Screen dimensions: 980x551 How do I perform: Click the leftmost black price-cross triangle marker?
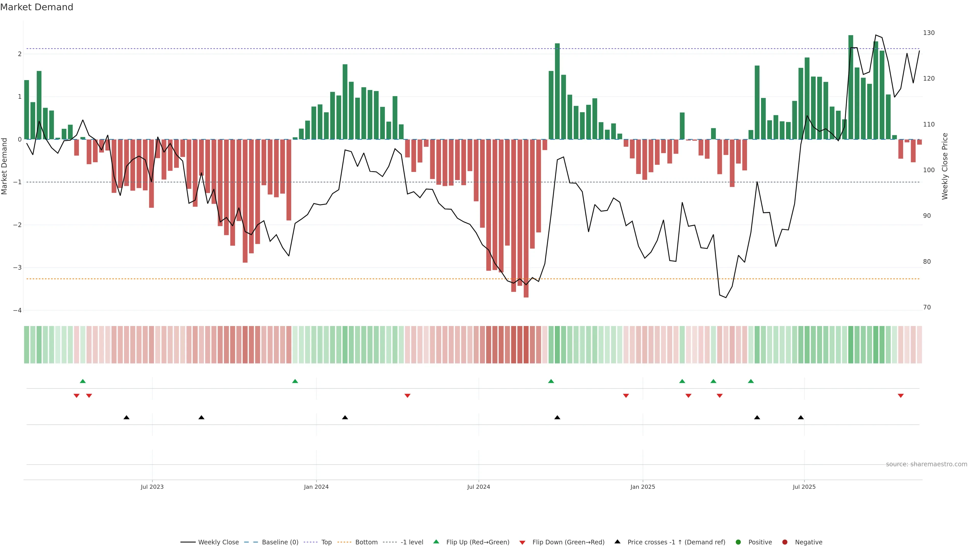[x=126, y=417]
